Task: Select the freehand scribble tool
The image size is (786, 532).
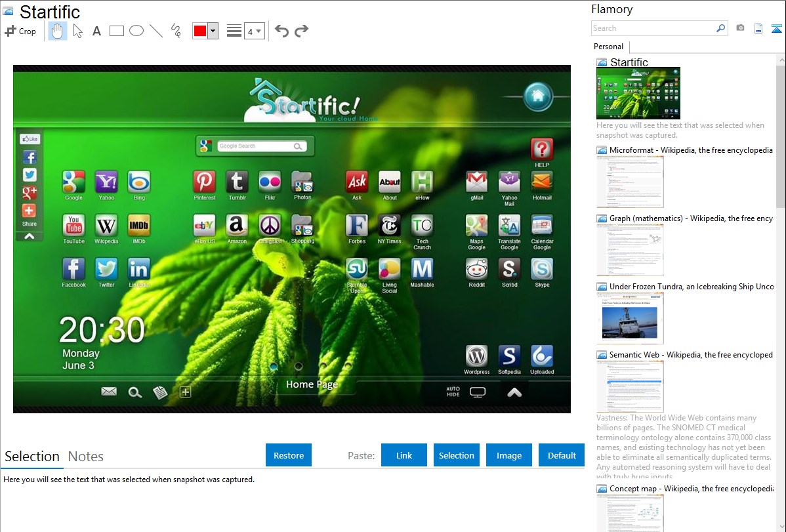Action: click(176, 31)
